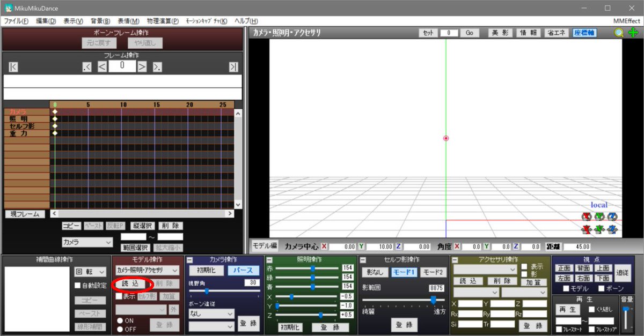Open the 表示(V) menu
This screenshot has height=336, width=644.
point(73,21)
